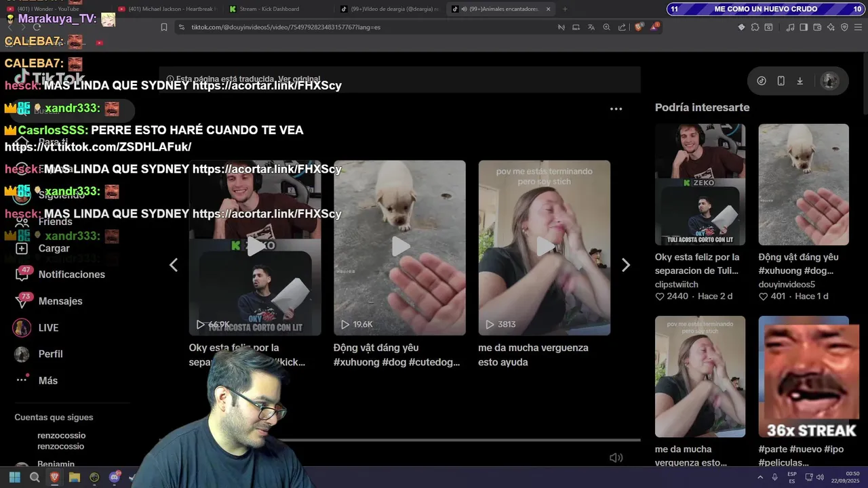Open a new browser tab

click(565, 9)
